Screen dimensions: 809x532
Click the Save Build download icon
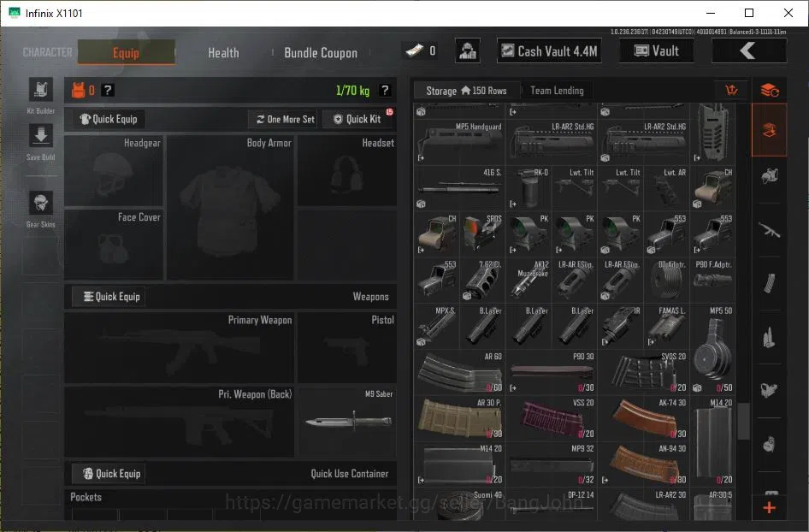click(41, 136)
